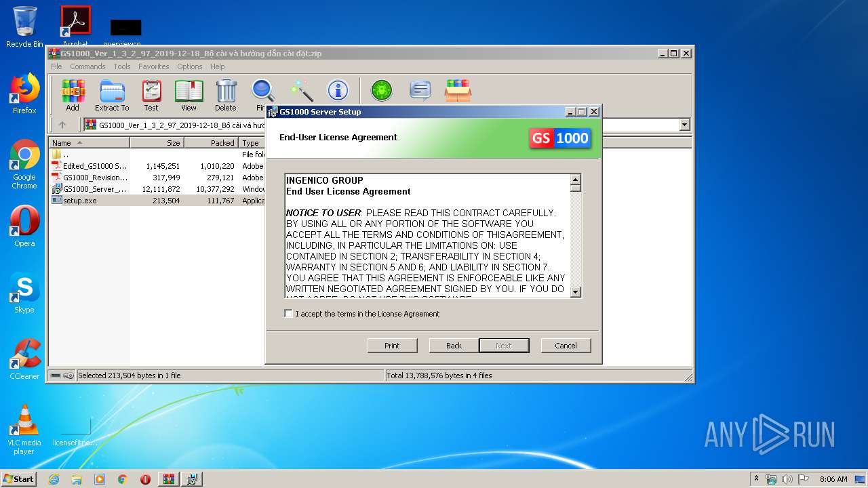This screenshot has height=488, width=868.
Task: Click the Info toolbar icon
Action: [x=338, y=90]
